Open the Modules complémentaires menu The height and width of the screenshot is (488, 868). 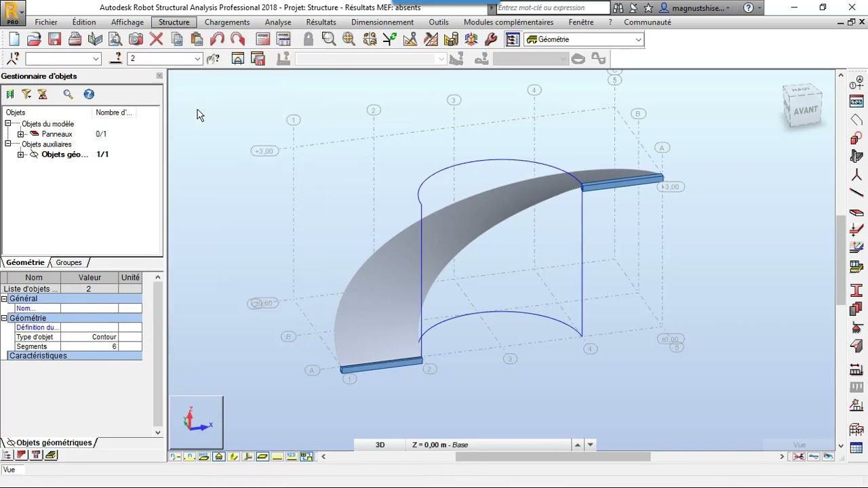click(509, 22)
